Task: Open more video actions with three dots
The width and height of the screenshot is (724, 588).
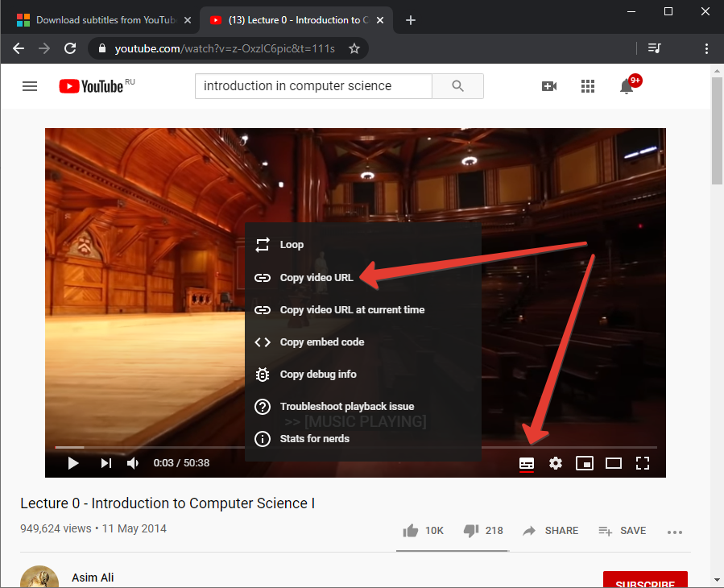Action: 675,530
